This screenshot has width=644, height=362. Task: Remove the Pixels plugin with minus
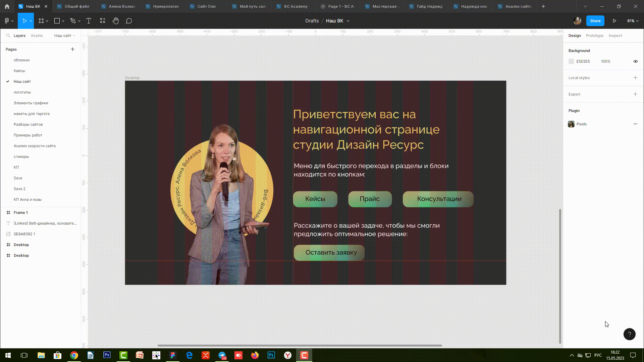pos(635,124)
